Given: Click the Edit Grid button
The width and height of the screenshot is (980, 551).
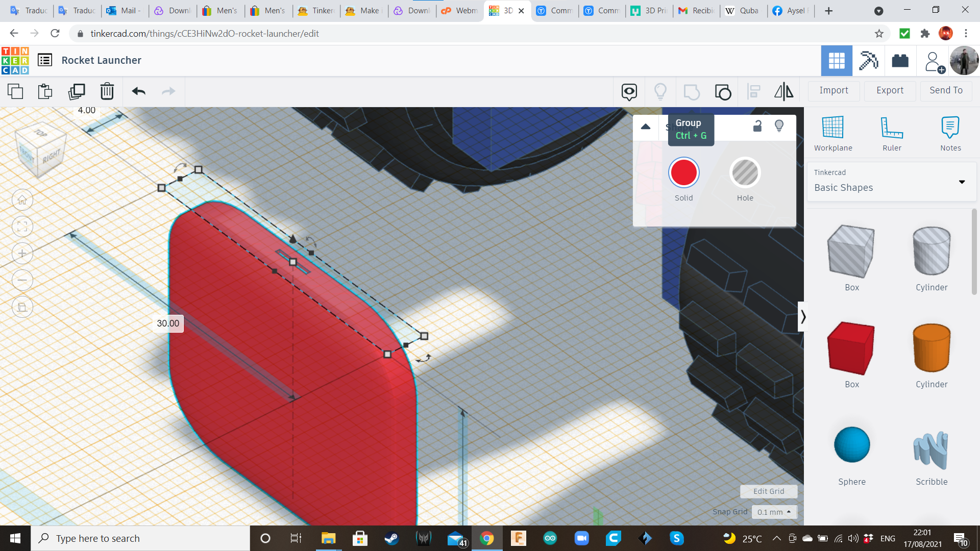Looking at the screenshot, I should point(768,491).
